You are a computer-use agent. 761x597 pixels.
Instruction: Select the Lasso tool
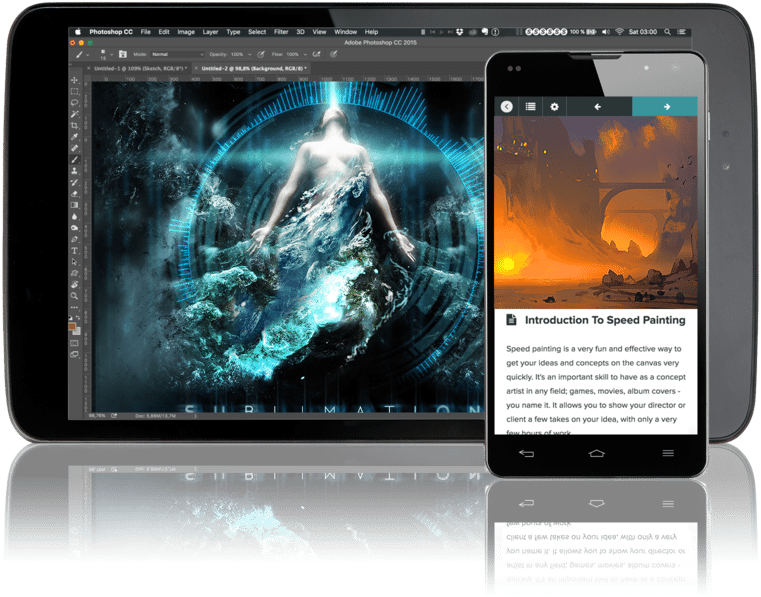click(x=74, y=103)
